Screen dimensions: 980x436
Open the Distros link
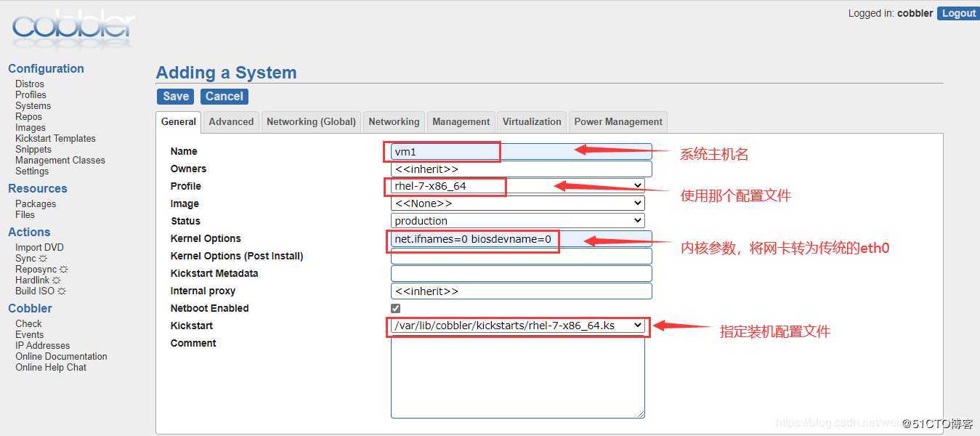click(30, 84)
